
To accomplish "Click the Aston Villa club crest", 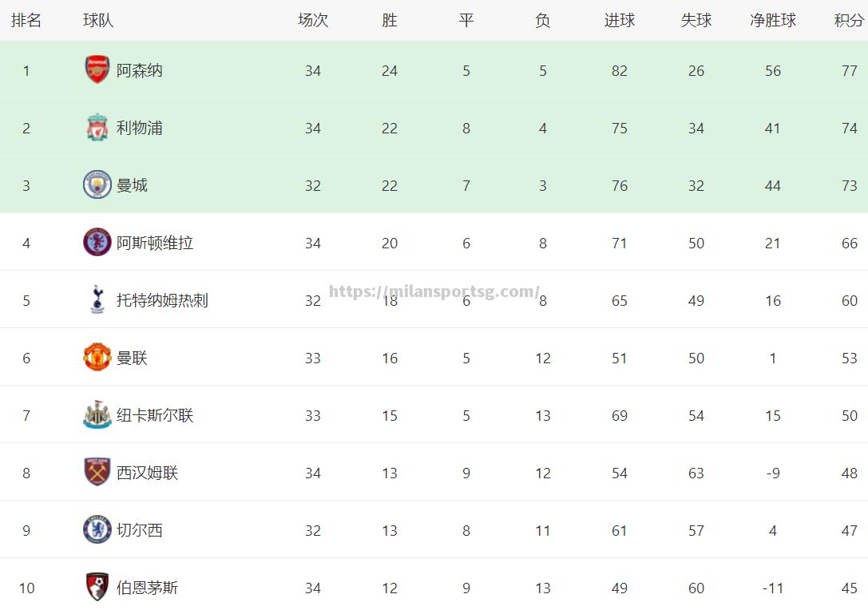I will point(97,243).
